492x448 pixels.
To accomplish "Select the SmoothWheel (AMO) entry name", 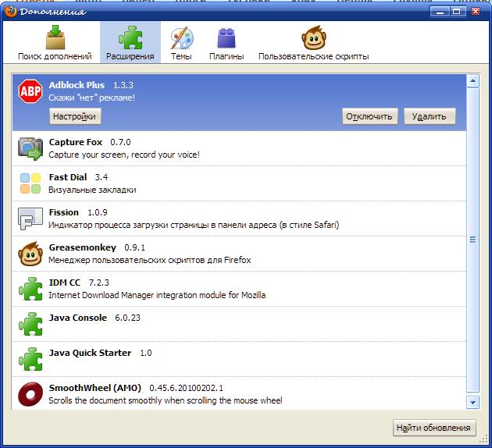I will [x=94, y=388].
